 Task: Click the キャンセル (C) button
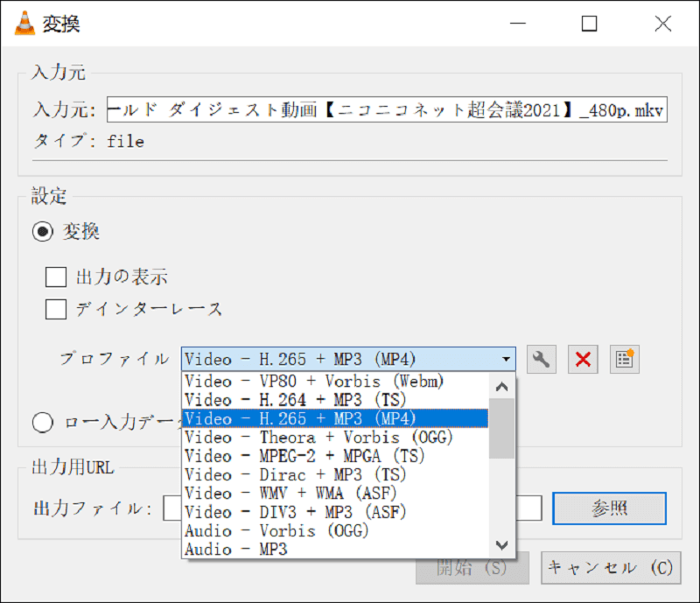(x=611, y=568)
